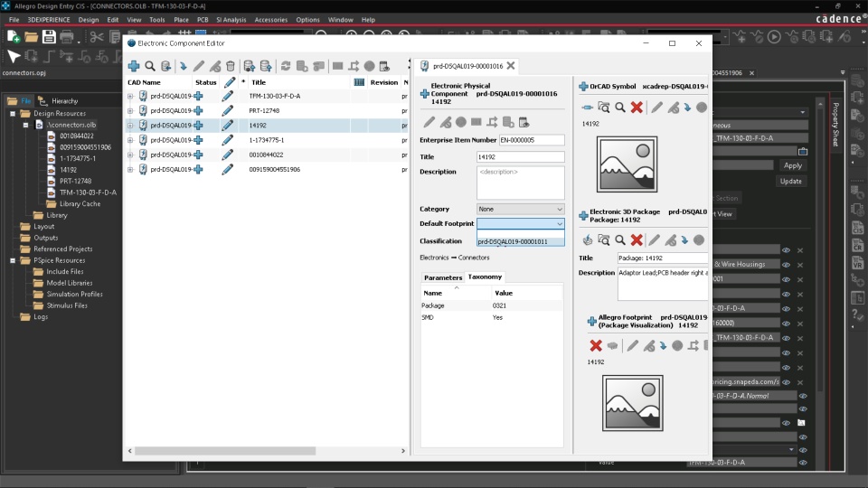868x488 pixels.
Task: Open Default Footprint dropdown arrow
Action: [559, 223]
